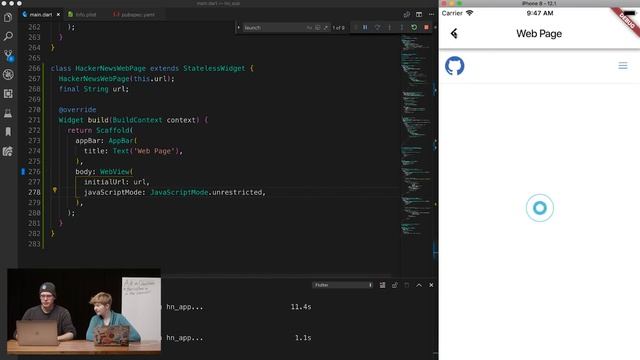This screenshot has width=640, height=360.
Task: Open the editor more actions ellipsis
Action: point(431,14)
